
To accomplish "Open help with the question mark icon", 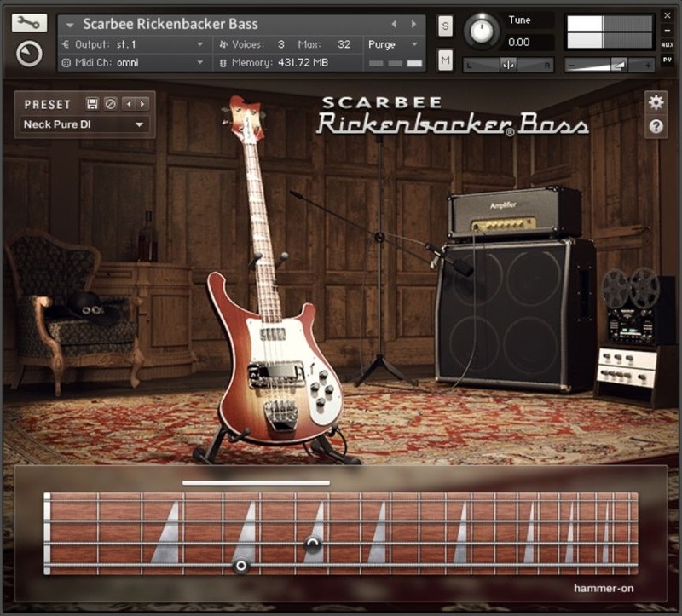I will click(x=656, y=127).
